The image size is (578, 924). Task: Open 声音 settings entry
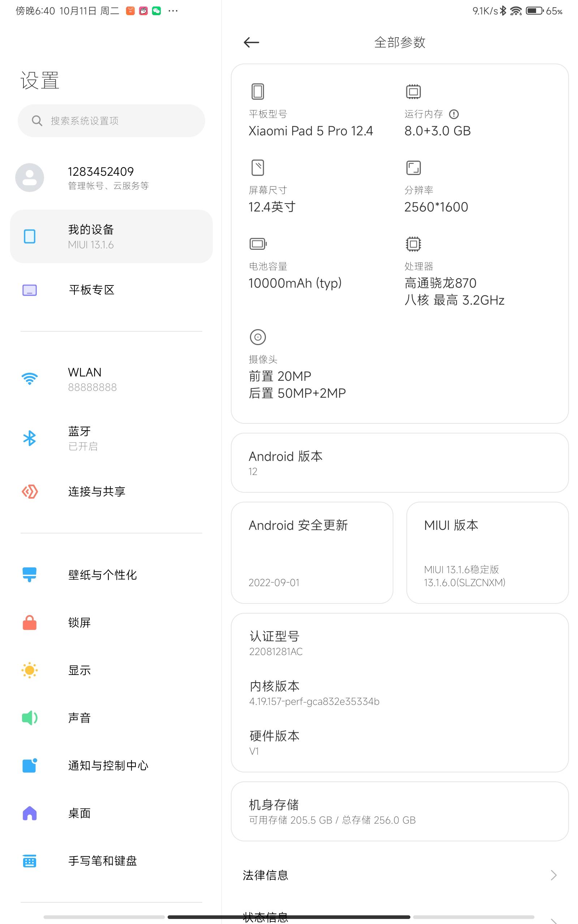[x=111, y=718]
